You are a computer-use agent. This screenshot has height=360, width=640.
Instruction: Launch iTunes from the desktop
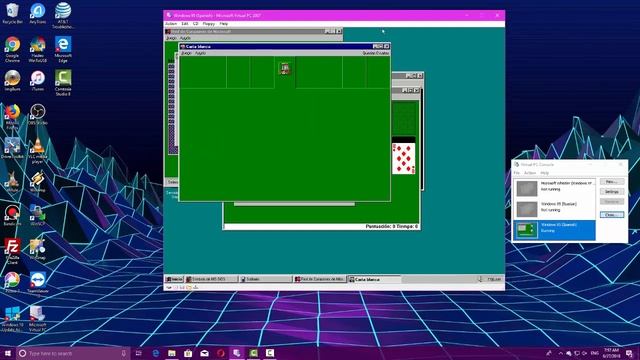pyautogui.click(x=38, y=80)
